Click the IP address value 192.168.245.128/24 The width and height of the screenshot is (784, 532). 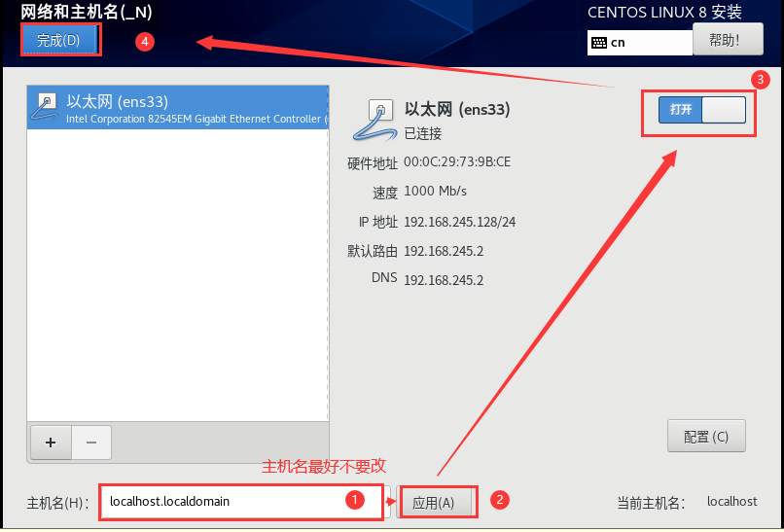click(x=459, y=222)
